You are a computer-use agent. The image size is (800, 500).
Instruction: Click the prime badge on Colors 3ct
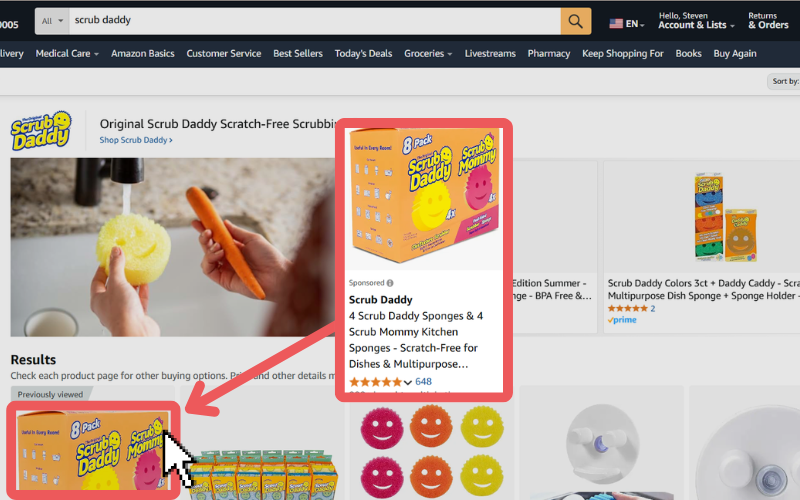coord(622,320)
